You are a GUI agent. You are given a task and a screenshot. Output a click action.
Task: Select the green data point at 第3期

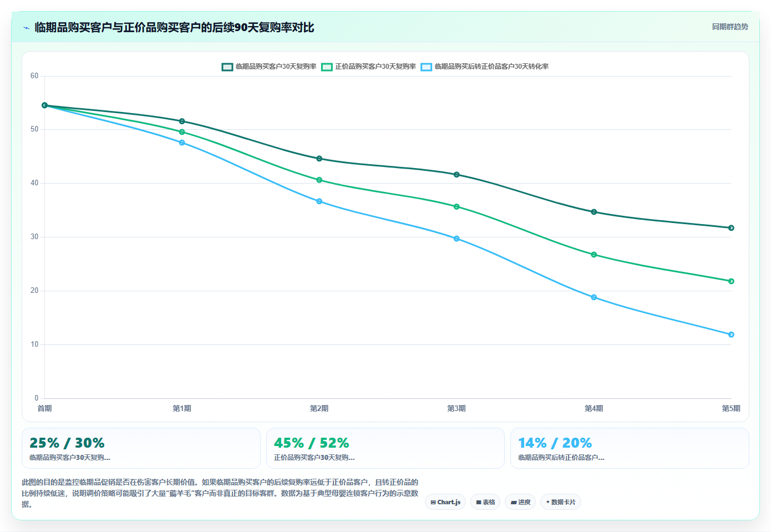[x=456, y=207]
